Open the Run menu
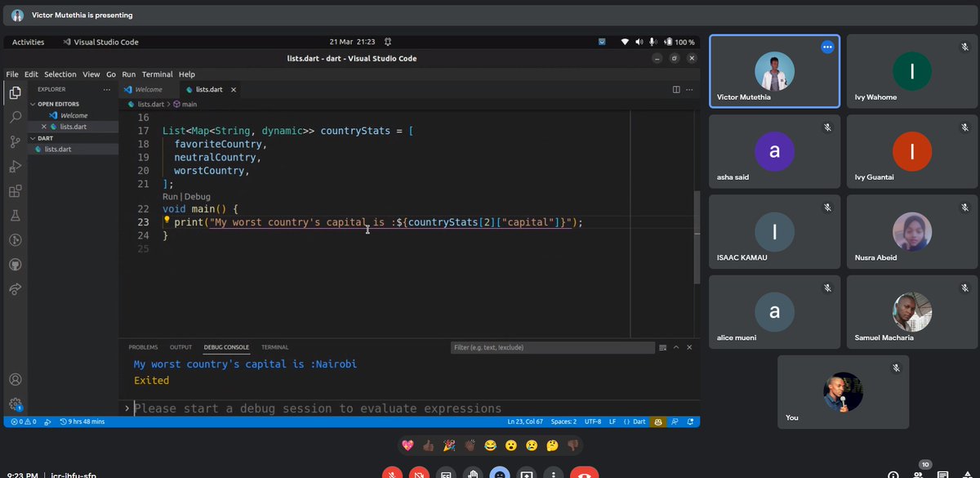 coord(128,74)
